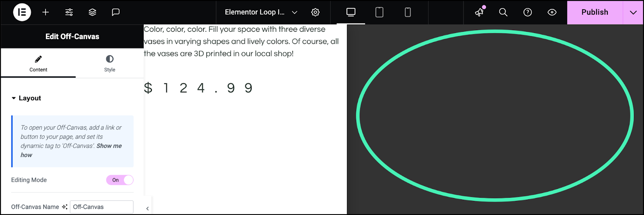
Task: Open the Structure layers icon
Action: pos(92,12)
